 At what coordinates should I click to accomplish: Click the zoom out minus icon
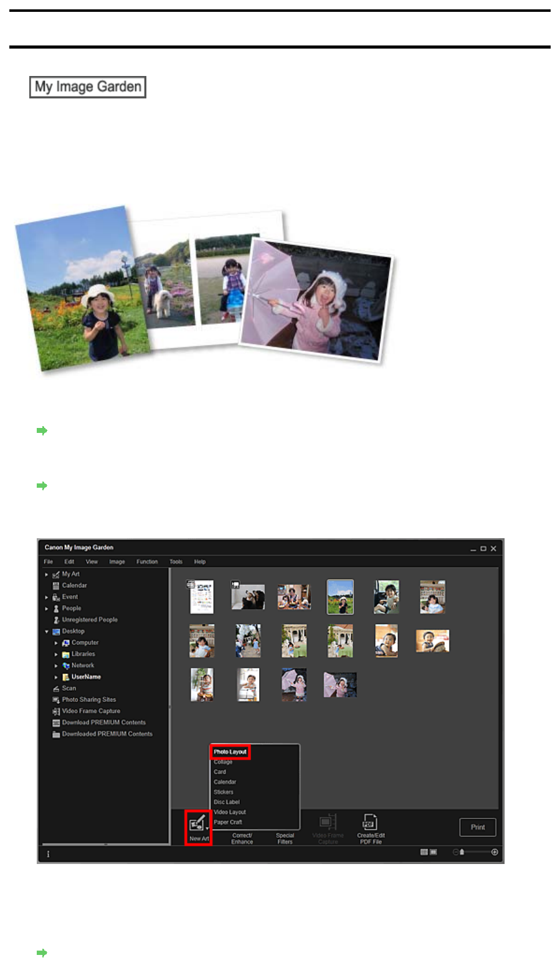(455, 852)
